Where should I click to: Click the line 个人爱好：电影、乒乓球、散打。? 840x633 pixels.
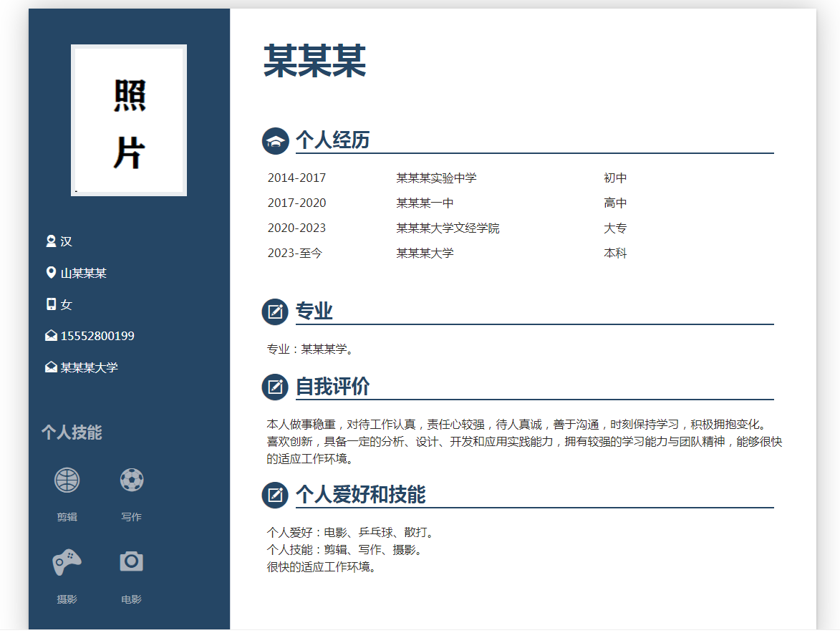click(x=351, y=533)
